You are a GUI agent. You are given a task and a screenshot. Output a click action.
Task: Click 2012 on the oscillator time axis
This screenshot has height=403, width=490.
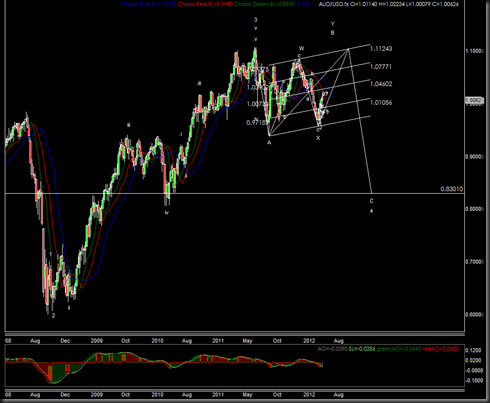[309, 395]
